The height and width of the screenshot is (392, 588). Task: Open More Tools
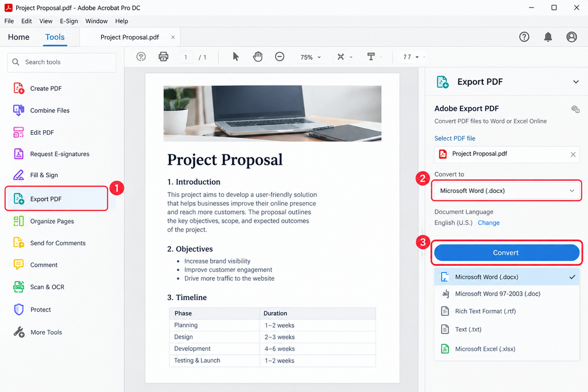(x=37, y=332)
